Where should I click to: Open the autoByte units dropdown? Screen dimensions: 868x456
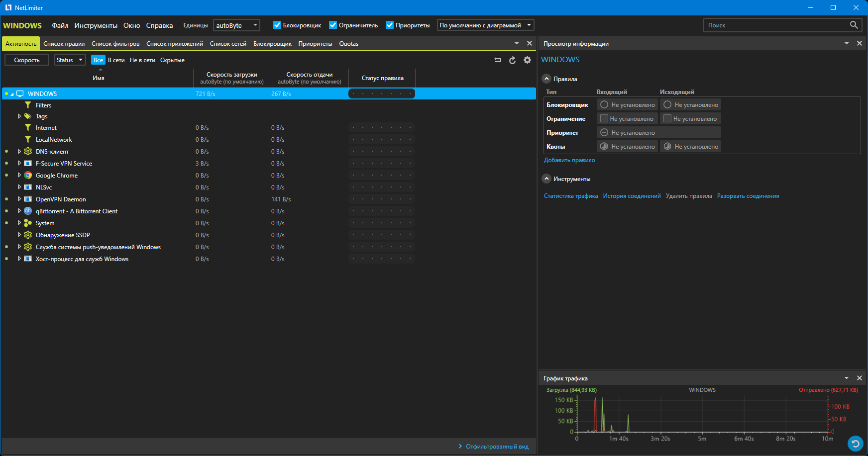236,25
